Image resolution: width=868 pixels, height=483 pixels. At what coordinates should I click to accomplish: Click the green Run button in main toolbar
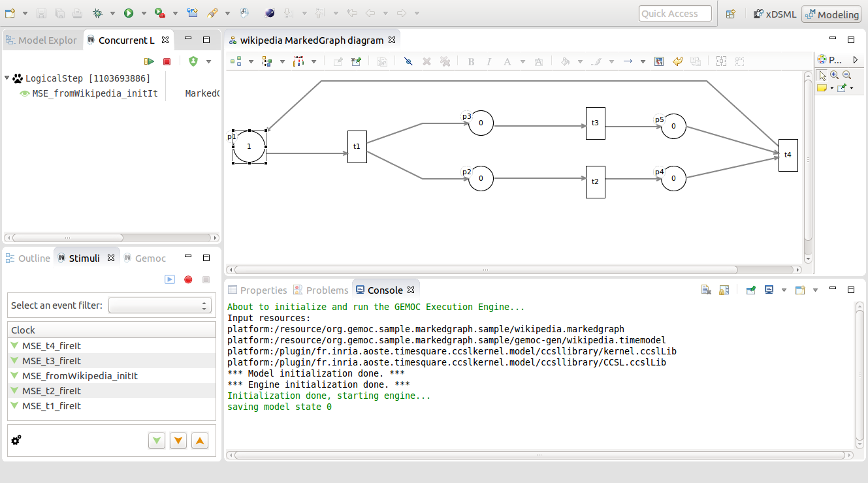click(x=129, y=13)
